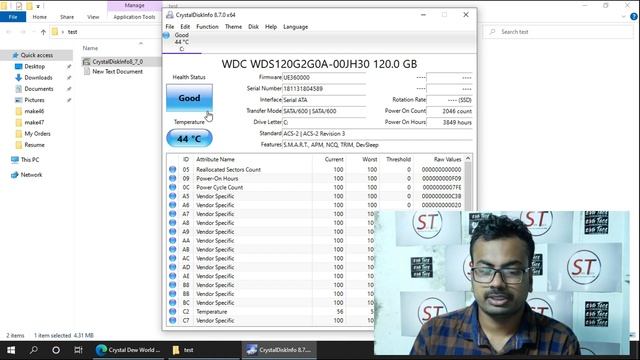640x360 pixels.
Task: Click the Attribute Name column header
Action: click(x=215, y=159)
